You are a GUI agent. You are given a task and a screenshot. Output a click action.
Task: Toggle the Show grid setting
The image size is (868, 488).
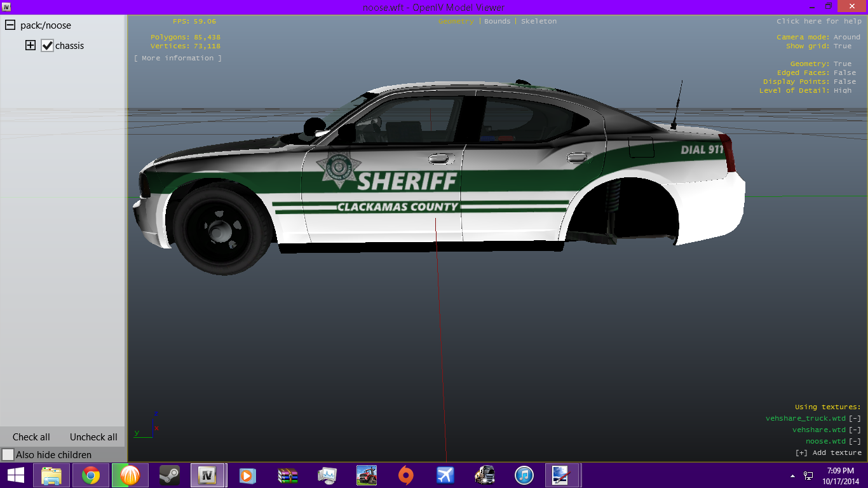(x=843, y=46)
